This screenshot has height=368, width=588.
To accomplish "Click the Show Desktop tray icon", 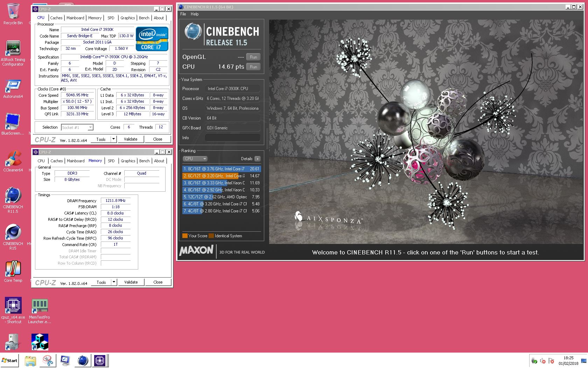I will pos(584,361).
